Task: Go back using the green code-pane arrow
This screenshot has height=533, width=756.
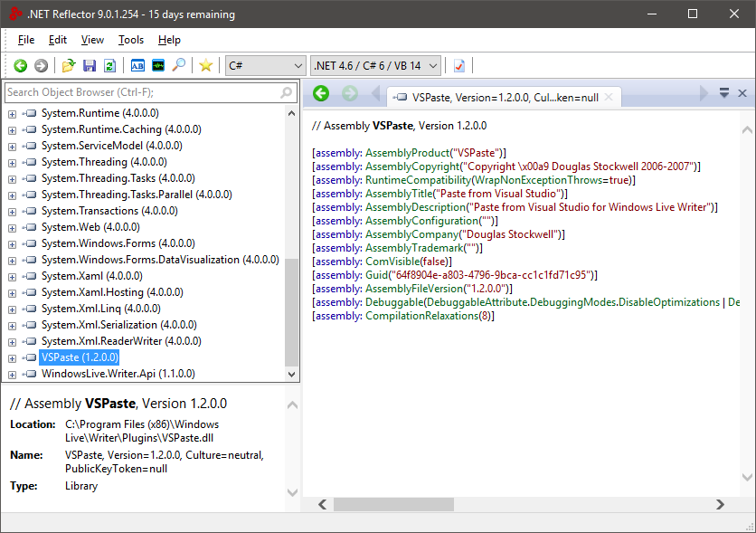Action: click(x=321, y=93)
